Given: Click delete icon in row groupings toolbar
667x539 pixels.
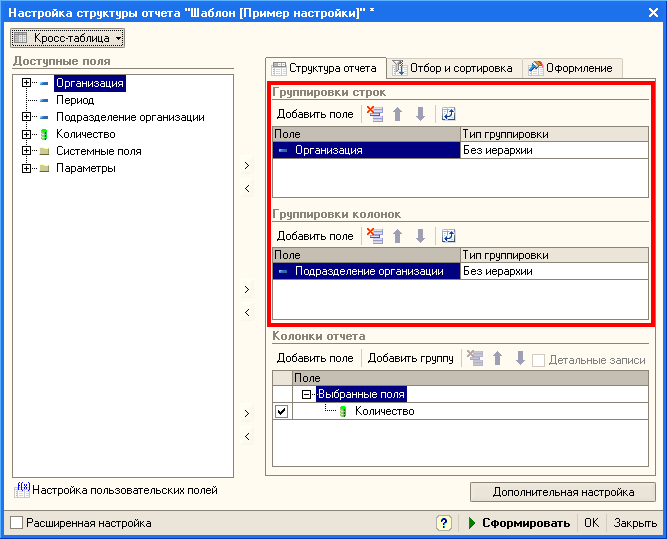Looking at the screenshot, I should click(x=376, y=114).
